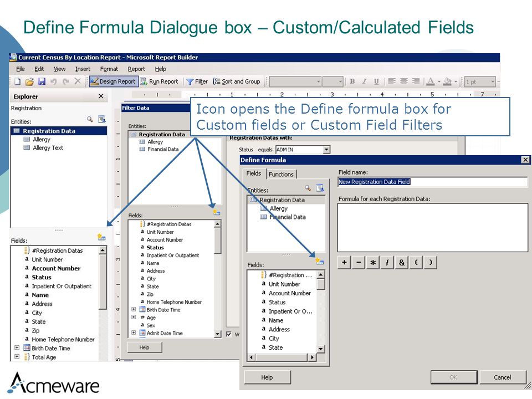
Task: Expand Birth Date Time in Explorer fields
Action: click(17, 348)
